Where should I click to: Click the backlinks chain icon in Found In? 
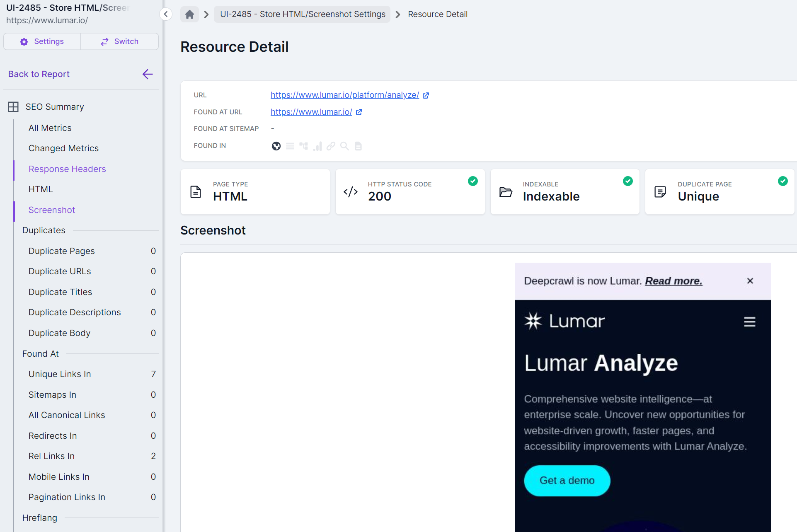pos(331,146)
